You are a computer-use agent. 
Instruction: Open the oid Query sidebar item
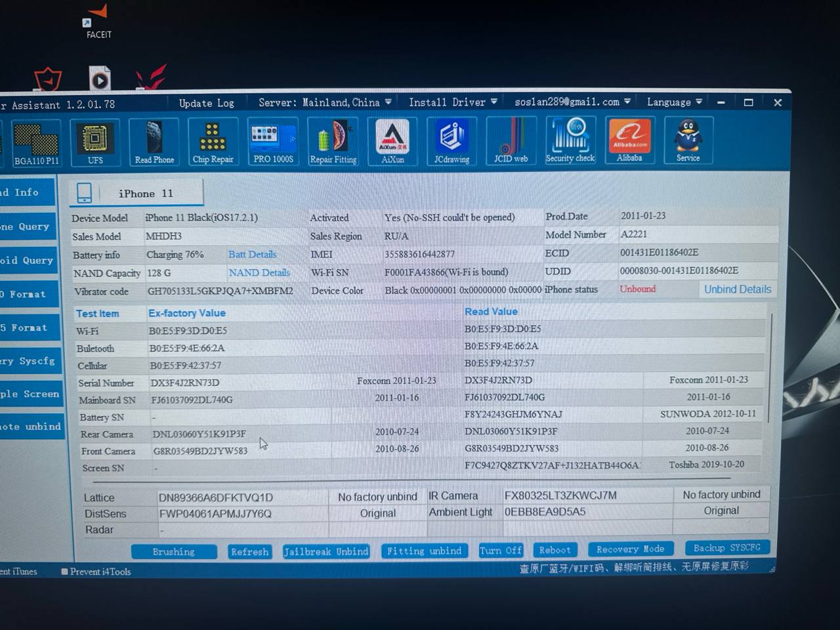[29, 261]
